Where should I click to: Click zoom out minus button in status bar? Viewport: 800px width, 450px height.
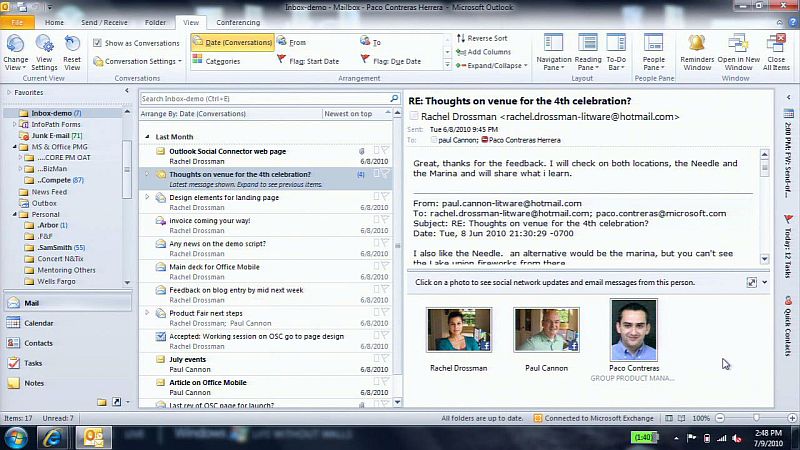(720, 418)
